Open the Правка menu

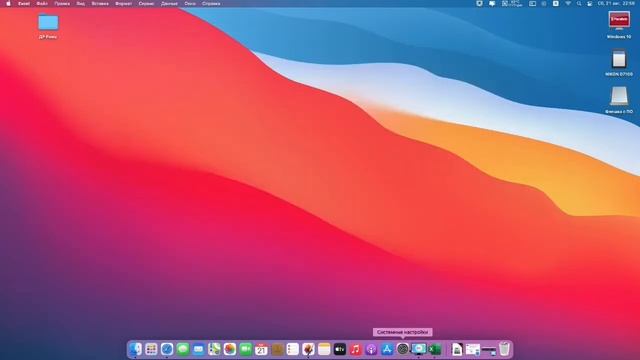tap(62, 4)
